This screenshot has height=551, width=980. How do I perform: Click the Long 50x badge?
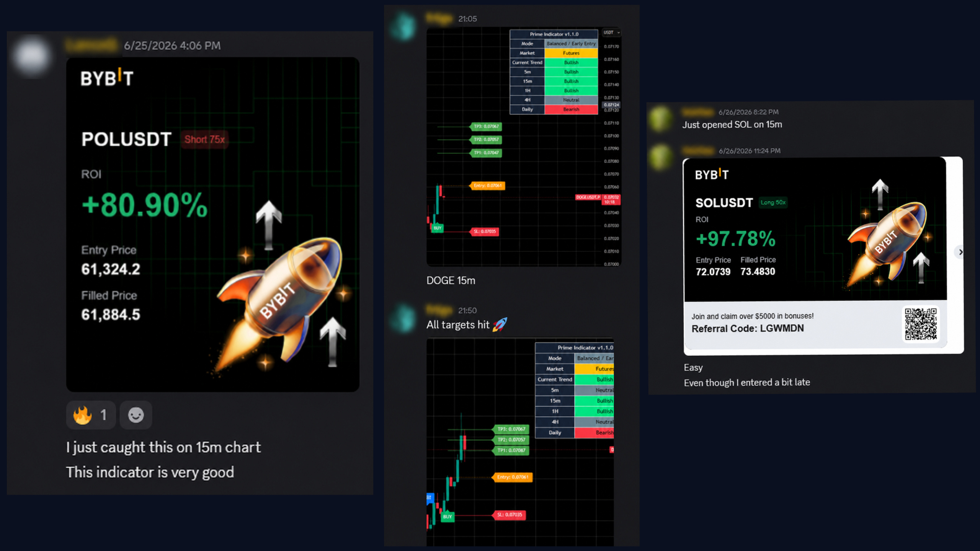773,202
